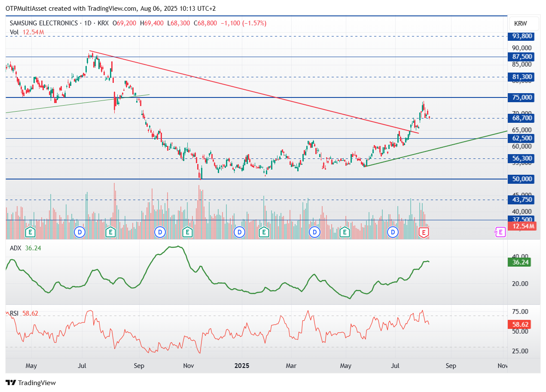Image resolution: width=546 pixels, height=392 pixels.
Task: Click the 2025 label on time axis
Action: point(241,366)
